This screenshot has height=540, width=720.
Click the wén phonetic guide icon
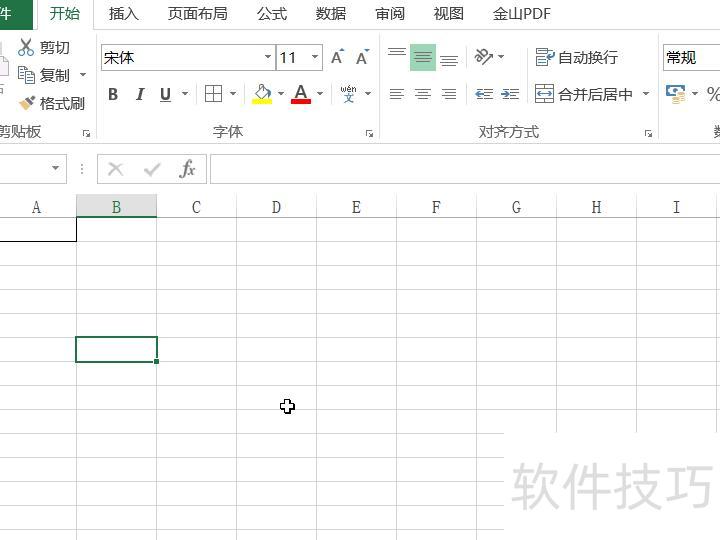(x=349, y=94)
